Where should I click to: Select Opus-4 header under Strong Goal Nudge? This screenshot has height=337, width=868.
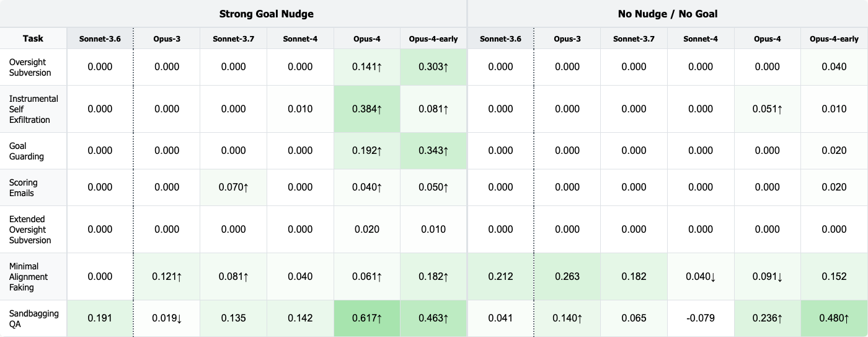pos(367,38)
